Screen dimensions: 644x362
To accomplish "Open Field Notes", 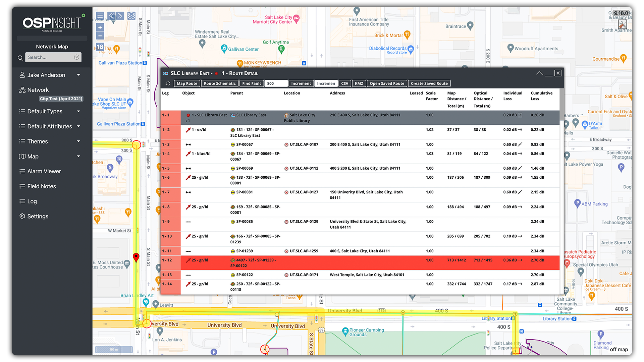I will [38, 186].
